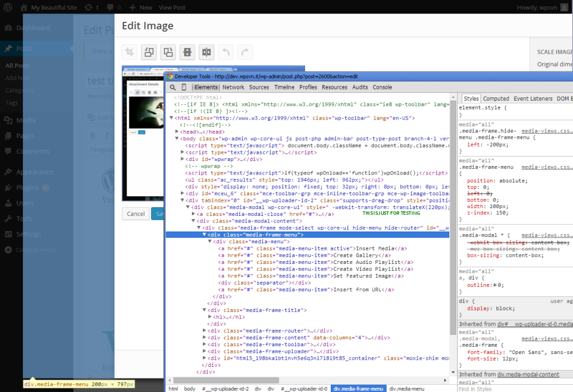Expand the div id wpwrap node

click(182, 159)
